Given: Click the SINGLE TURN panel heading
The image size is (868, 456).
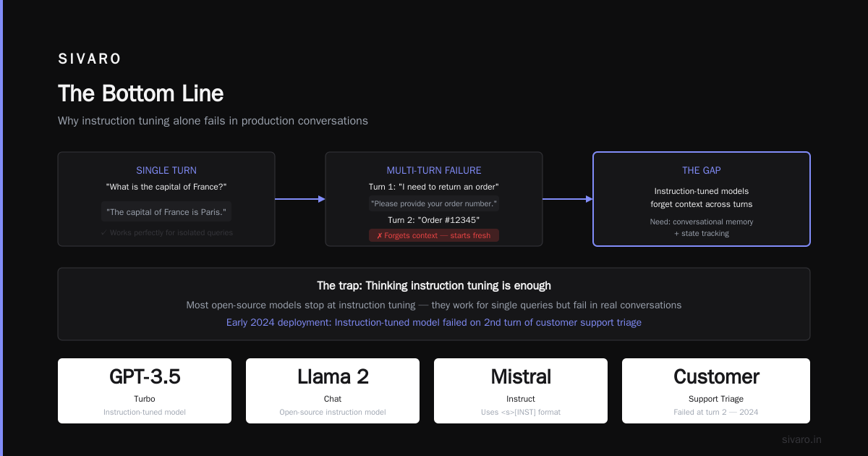Looking at the screenshot, I should [x=166, y=171].
